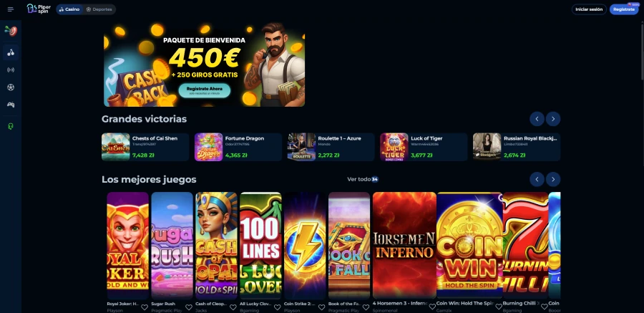Show next Grandes victorias items
This screenshot has height=313, width=644.
tap(553, 119)
